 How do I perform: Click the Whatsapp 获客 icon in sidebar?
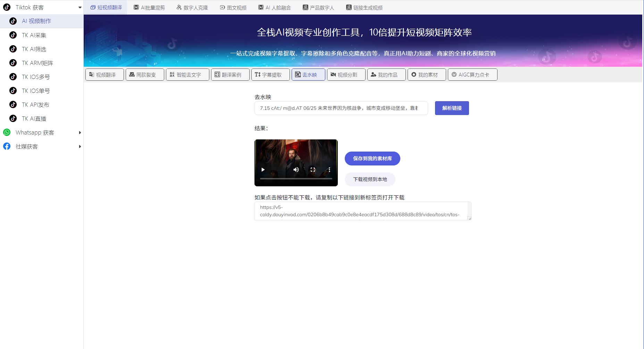click(7, 132)
